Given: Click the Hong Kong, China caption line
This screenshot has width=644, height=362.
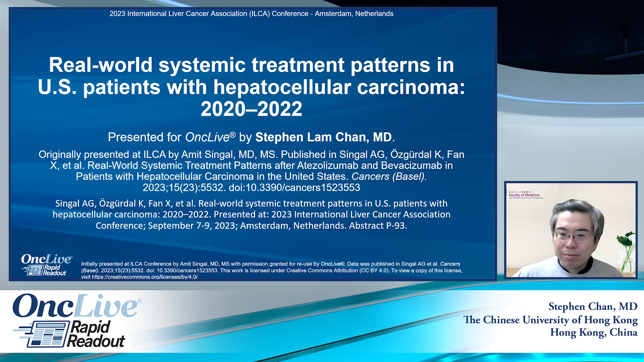Looking at the screenshot, I should (593, 333).
